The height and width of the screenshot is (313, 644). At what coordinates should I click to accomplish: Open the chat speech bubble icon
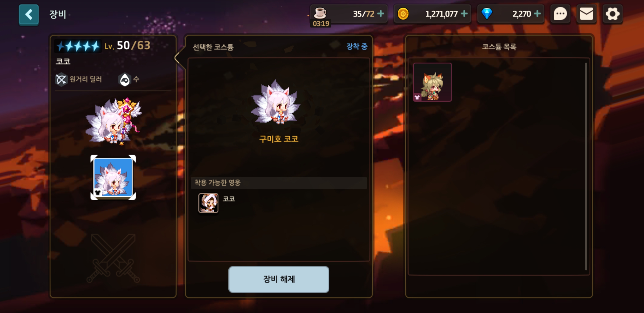[560, 14]
